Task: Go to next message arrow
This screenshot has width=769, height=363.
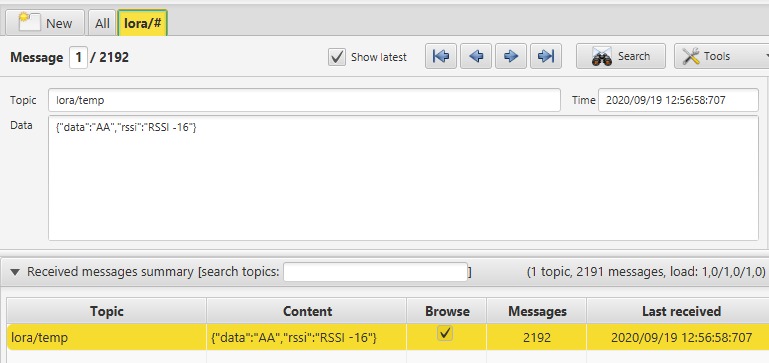Action: tap(511, 56)
